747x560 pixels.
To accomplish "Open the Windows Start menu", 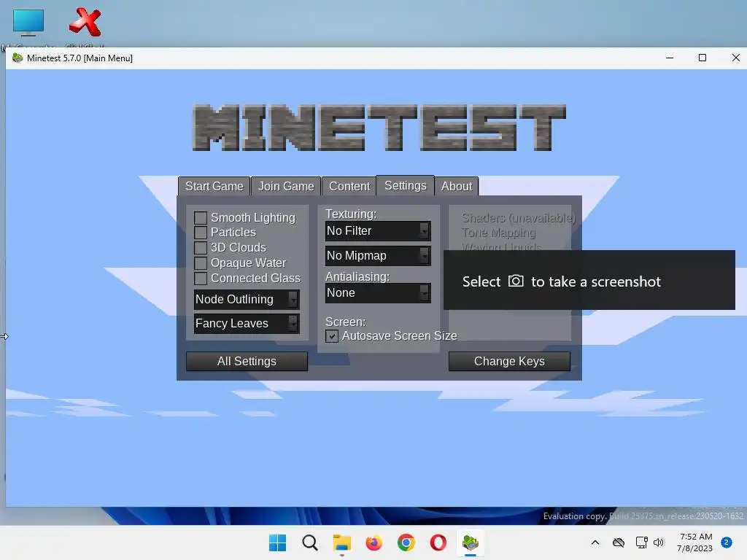I will click(x=277, y=542).
